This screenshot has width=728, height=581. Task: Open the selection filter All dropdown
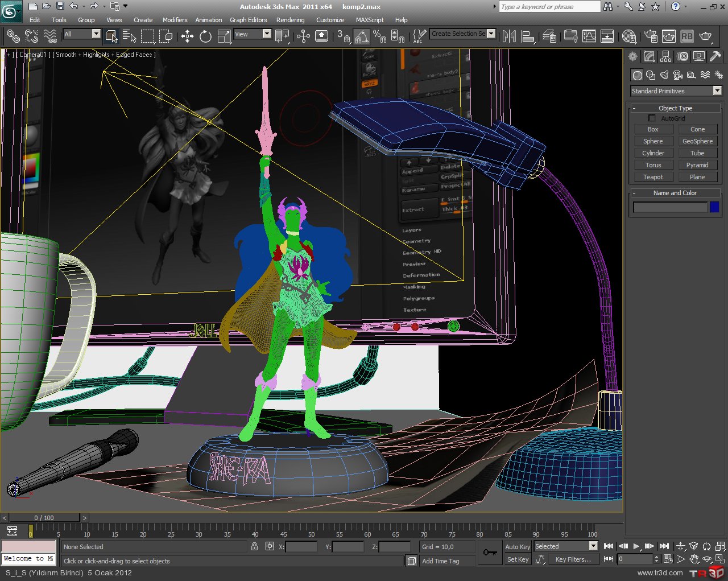point(82,34)
